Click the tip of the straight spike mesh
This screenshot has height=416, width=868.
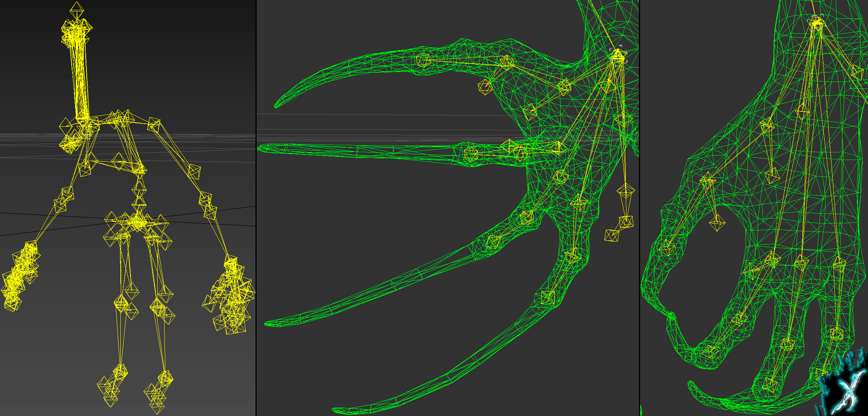click(x=260, y=149)
